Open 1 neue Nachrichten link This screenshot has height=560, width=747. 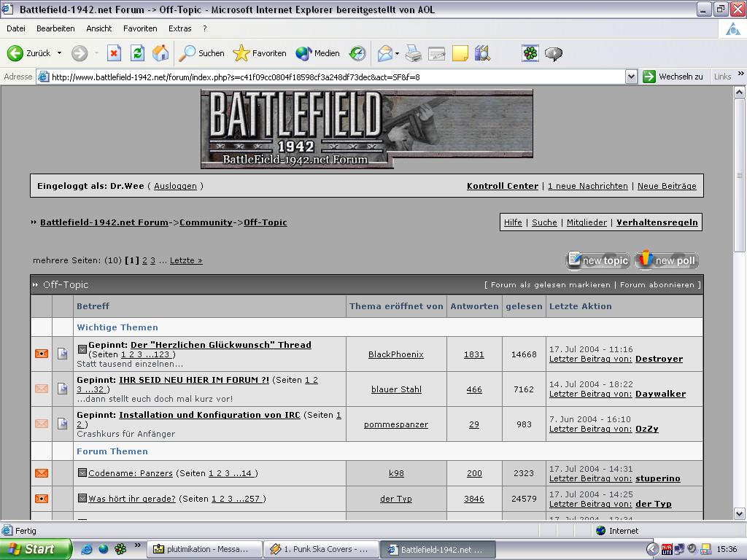click(588, 186)
